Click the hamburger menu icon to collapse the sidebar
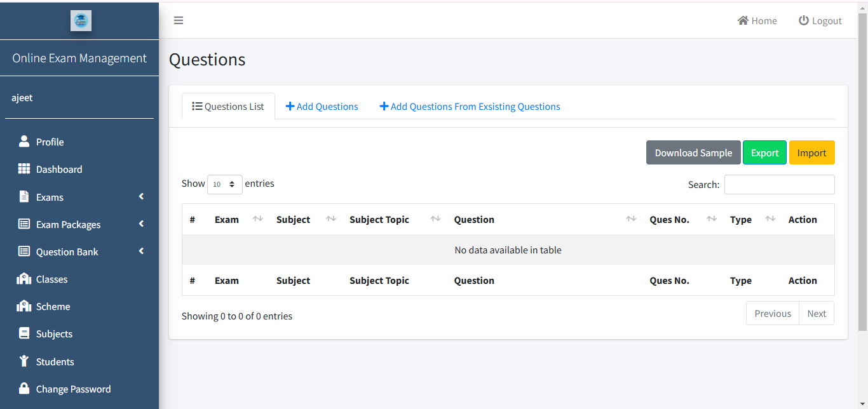Image resolution: width=868 pixels, height=409 pixels. [179, 20]
